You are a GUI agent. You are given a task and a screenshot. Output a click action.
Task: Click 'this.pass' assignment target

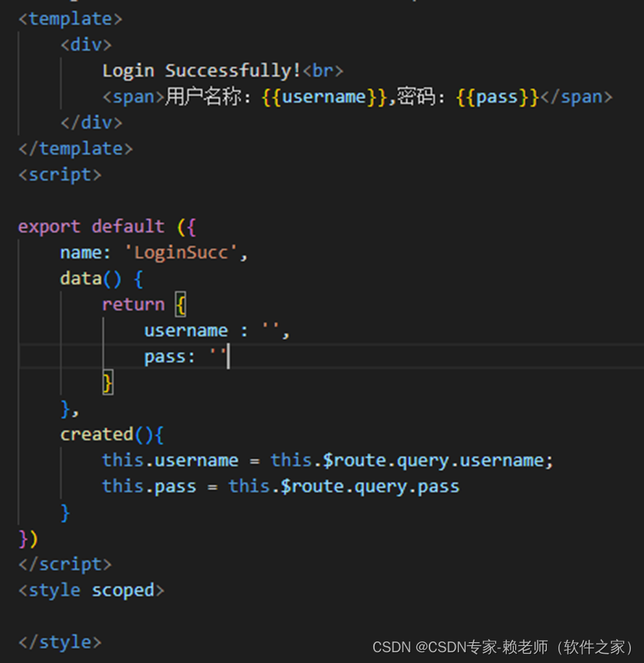click(x=150, y=486)
